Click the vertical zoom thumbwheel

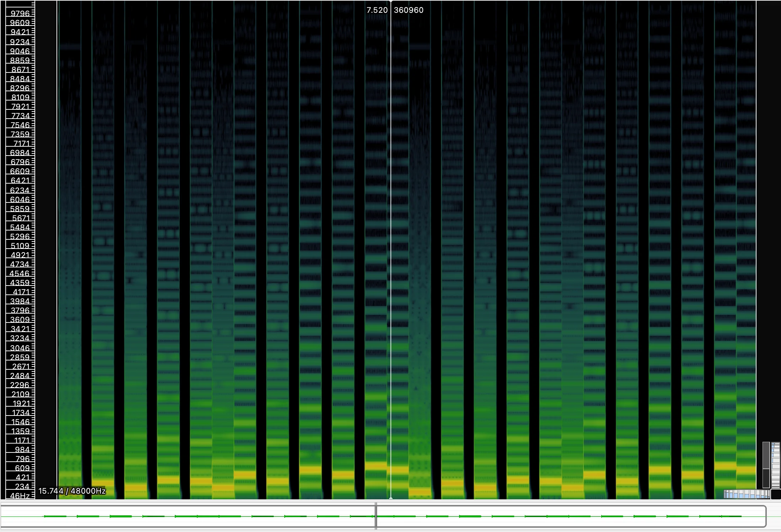pos(775,465)
